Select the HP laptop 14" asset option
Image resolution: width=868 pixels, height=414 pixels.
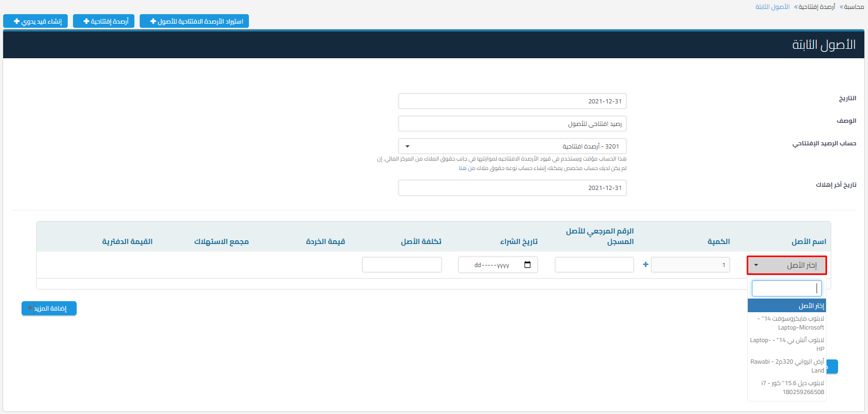[x=787, y=344]
